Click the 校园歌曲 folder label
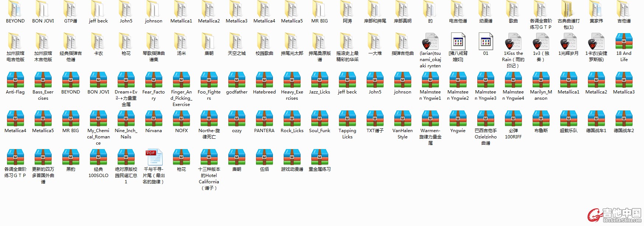This screenshot has width=644, height=226. [264, 53]
